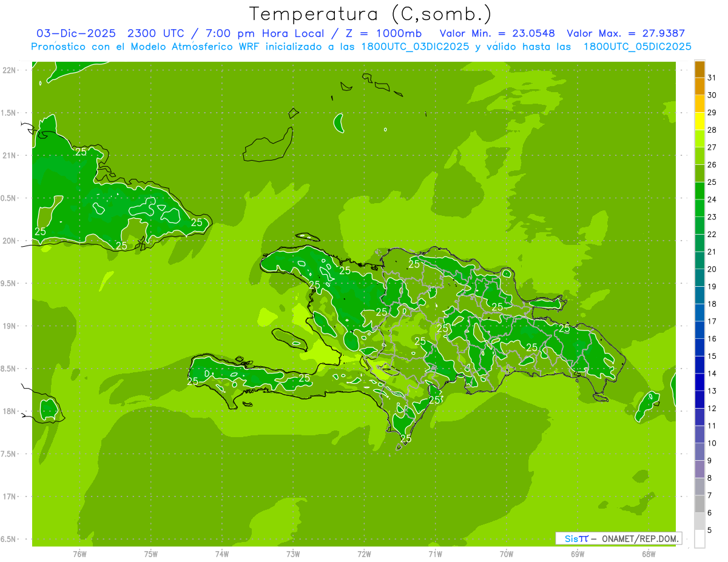
Task: Click the 22N latitude axis label
Action: click(10, 70)
